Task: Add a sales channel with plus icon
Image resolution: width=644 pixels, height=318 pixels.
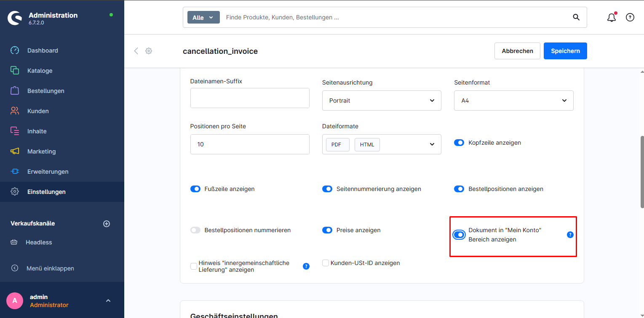Action: click(x=107, y=224)
